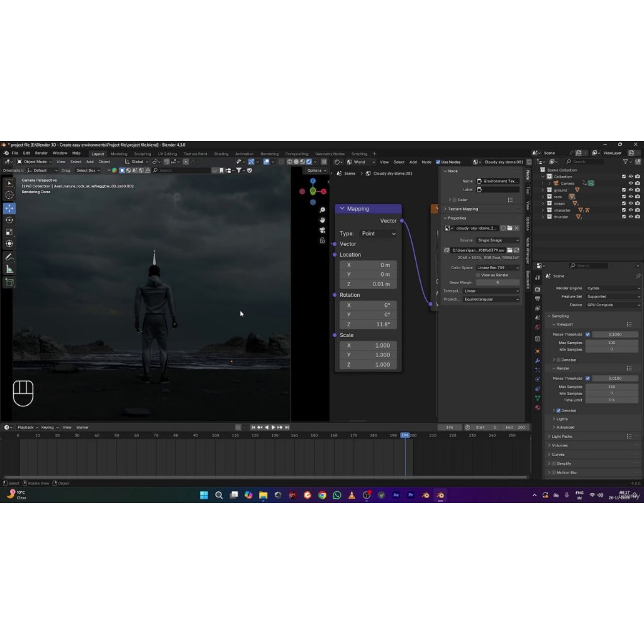The image size is (644, 644).
Task: Switch to wireframe viewport shading
Action: (289, 162)
